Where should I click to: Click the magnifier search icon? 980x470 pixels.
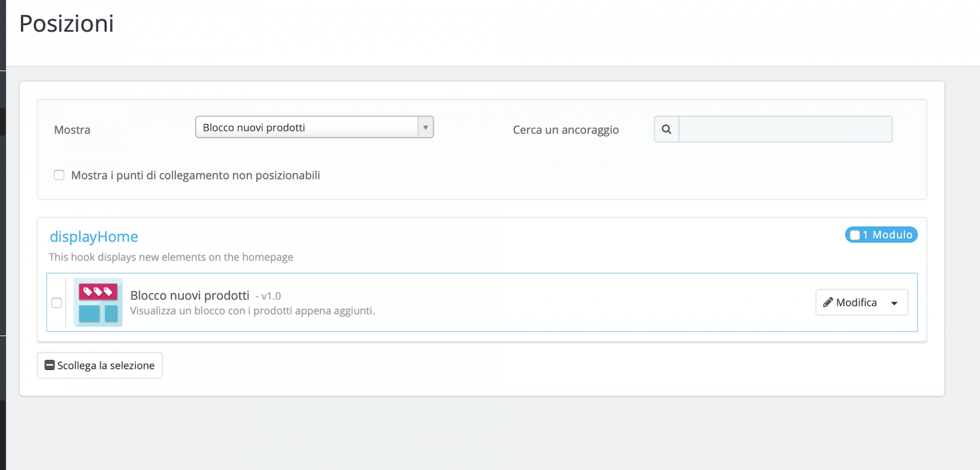pyautogui.click(x=666, y=129)
